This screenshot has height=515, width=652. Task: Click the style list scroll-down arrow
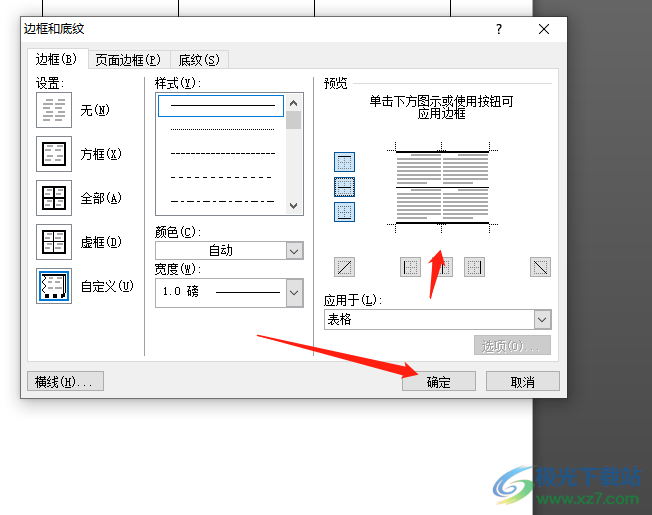tap(294, 206)
